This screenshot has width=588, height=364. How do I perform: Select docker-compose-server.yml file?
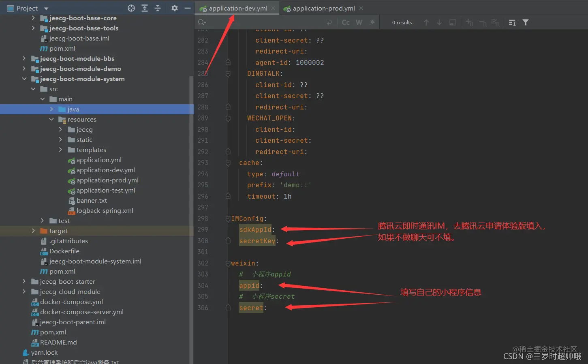[81, 312]
